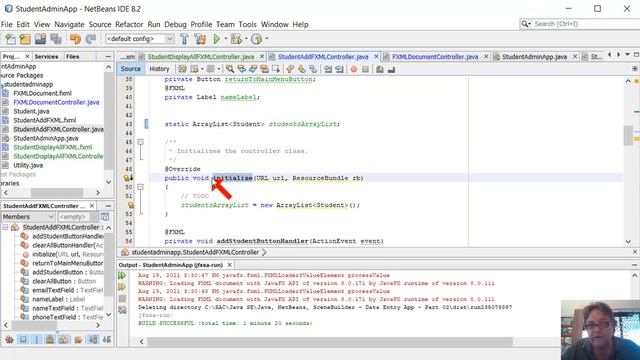Close the StudentAddFXMLController.java tab
640x360 pixels.
[376, 56]
